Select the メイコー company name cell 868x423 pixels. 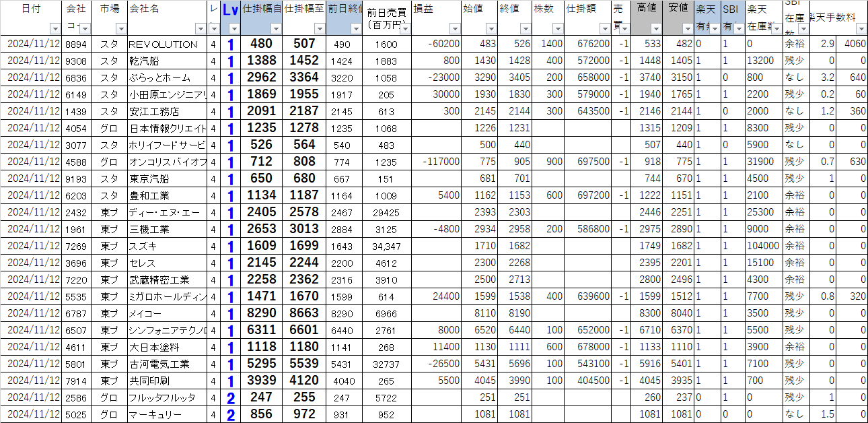tap(168, 313)
